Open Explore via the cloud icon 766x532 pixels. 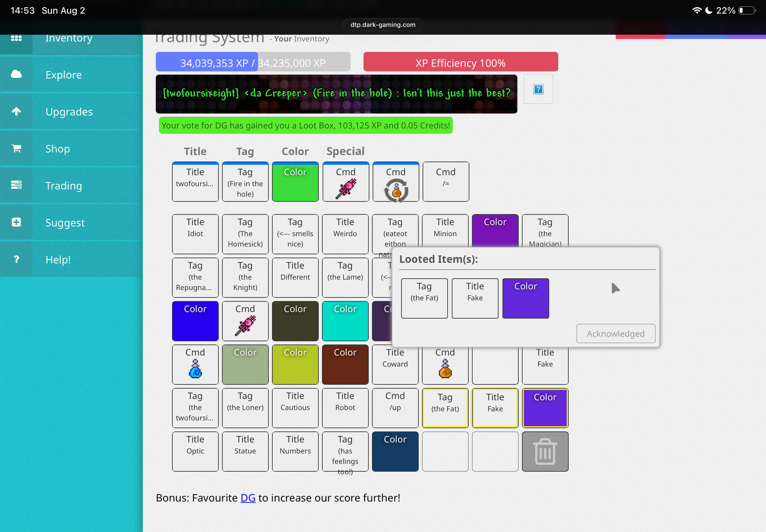(16, 74)
